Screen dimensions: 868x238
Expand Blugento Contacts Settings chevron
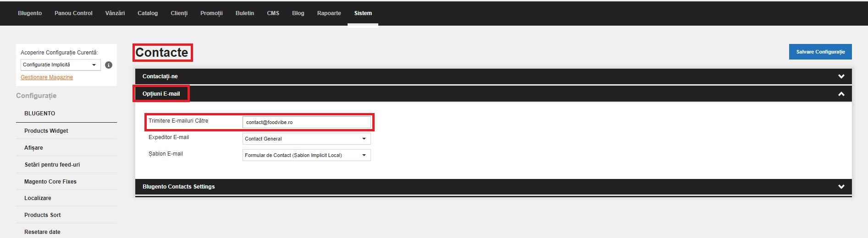[x=841, y=187]
